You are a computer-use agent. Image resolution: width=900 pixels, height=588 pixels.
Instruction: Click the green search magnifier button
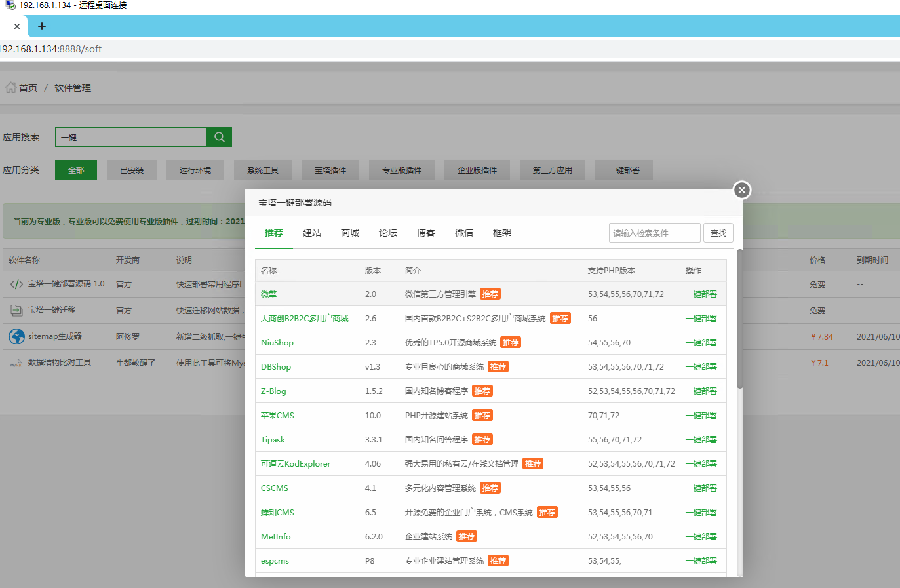coord(220,137)
